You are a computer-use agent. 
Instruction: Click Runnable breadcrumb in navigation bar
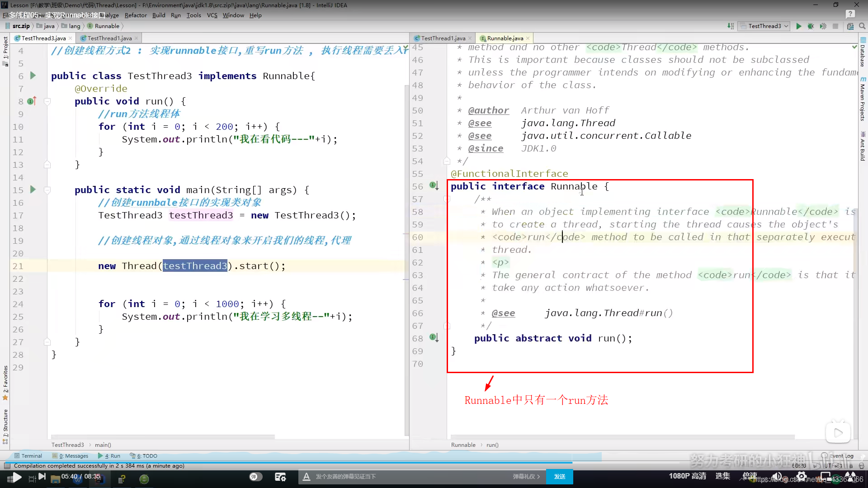[x=104, y=26]
